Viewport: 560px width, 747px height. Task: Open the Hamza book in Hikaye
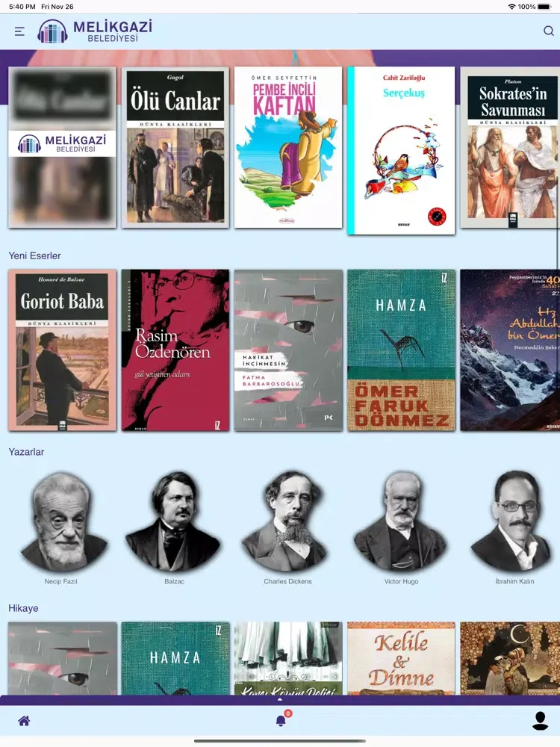coord(175,658)
